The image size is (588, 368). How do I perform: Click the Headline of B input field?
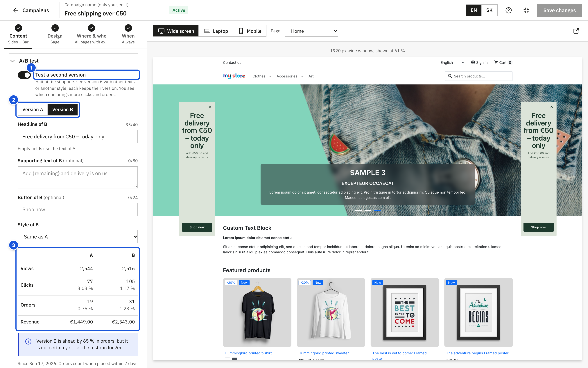[78, 137]
